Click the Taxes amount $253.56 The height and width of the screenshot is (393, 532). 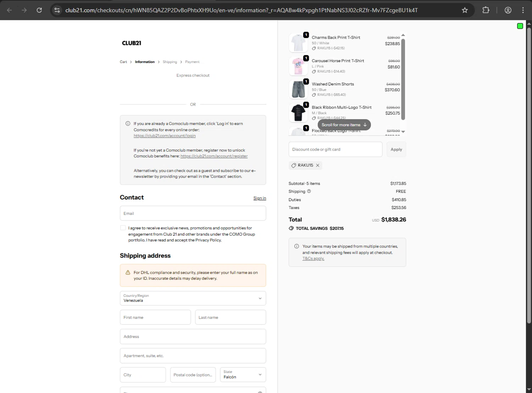399,208
